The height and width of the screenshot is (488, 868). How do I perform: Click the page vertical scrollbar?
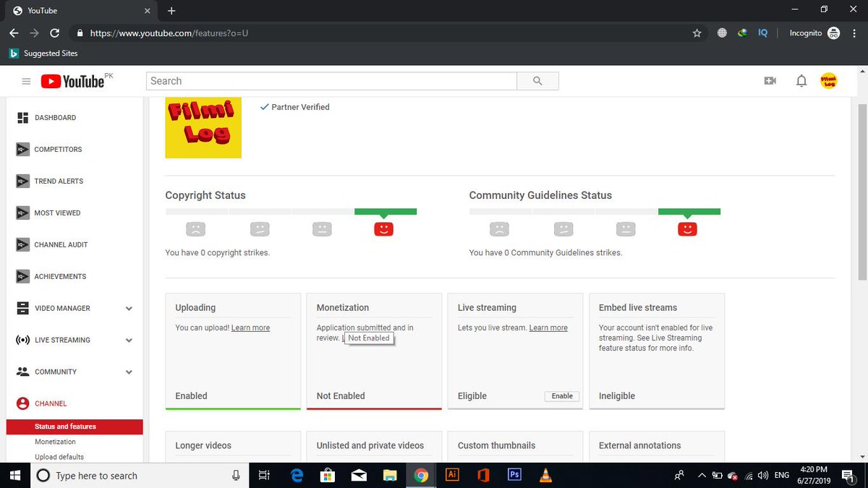coord(862,192)
